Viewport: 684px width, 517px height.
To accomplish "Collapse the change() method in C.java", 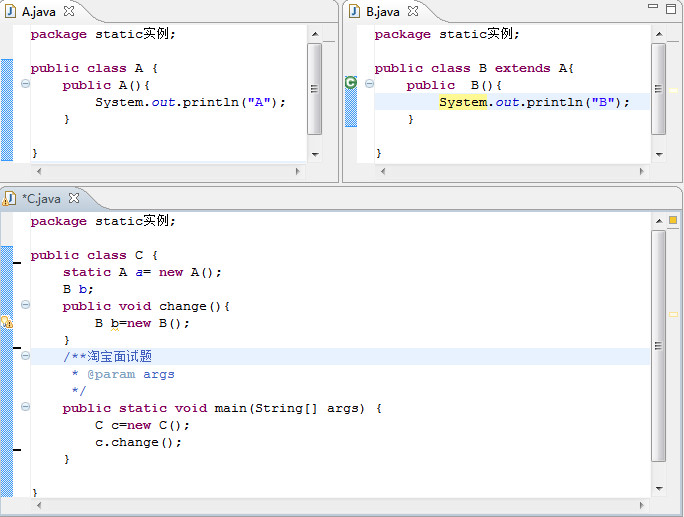I will pyautogui.click(x=25, y=306).
